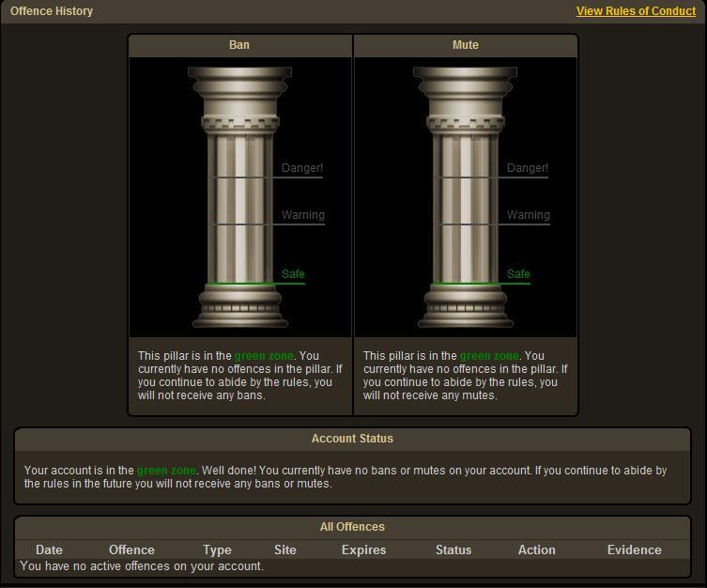Image resolution: width=707 pixels, height=588 pixels.
Task: Click the Danger! label on Ban pillar
Action: tap(302, 168)
